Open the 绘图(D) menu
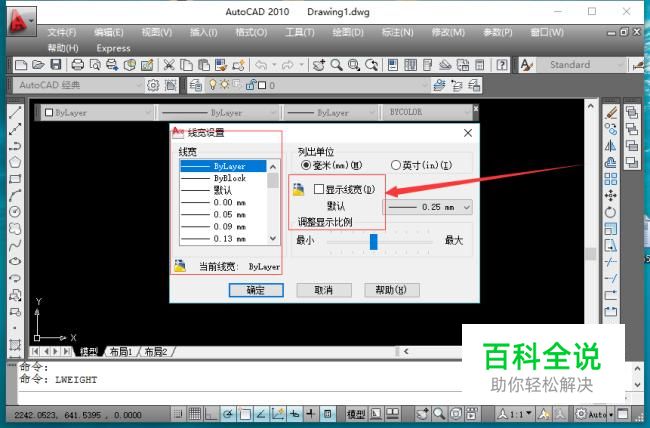650x428 pixels. [348, 32]
